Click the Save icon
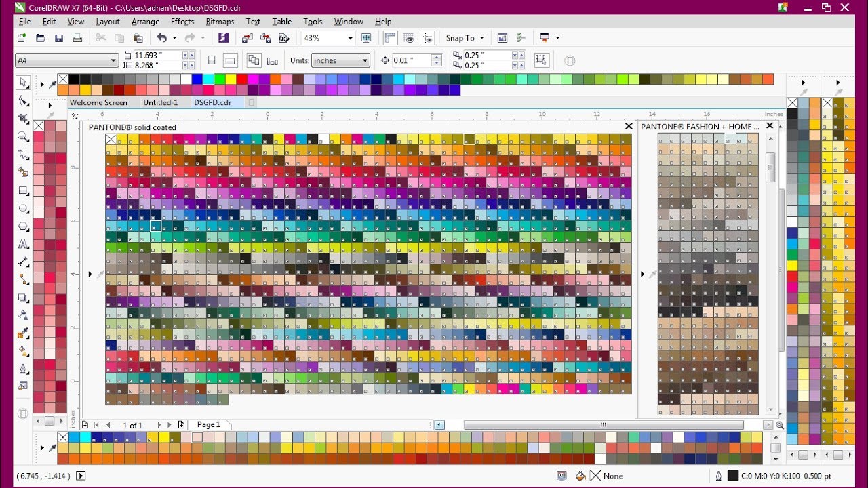868x488 pixels. click(x=59, y=38)
